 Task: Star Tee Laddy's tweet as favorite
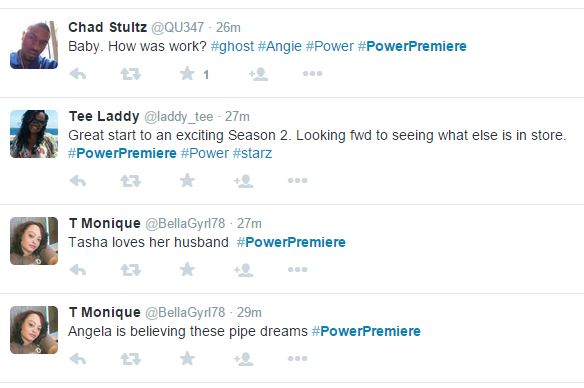pos(187,180)
